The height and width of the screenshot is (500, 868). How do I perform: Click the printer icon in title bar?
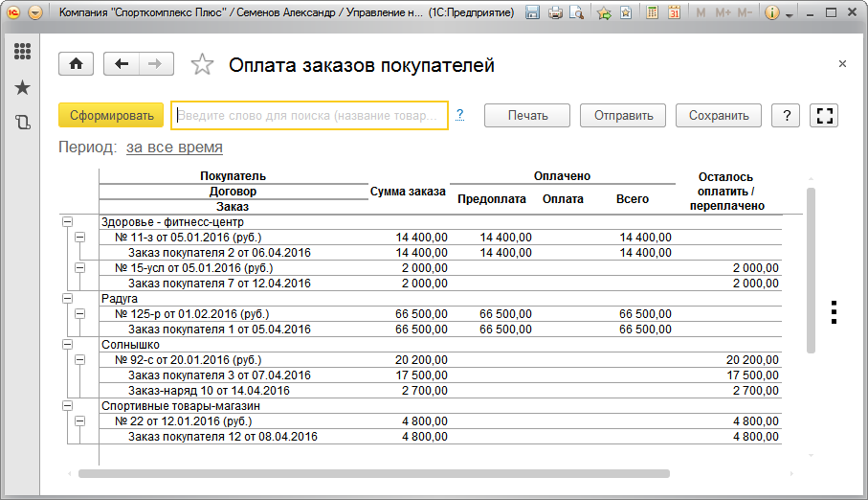coord(555,12)
